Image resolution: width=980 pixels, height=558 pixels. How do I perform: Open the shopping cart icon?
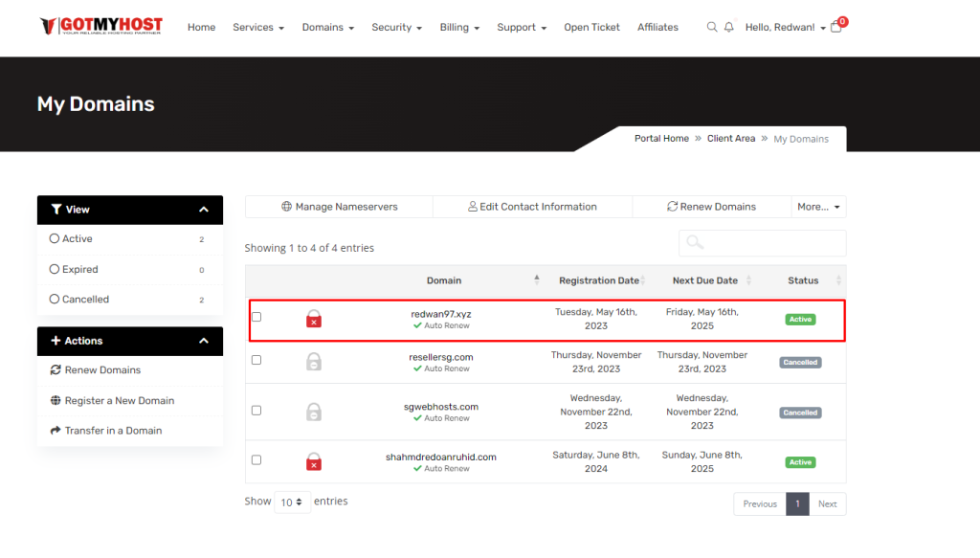click(836, 28)
